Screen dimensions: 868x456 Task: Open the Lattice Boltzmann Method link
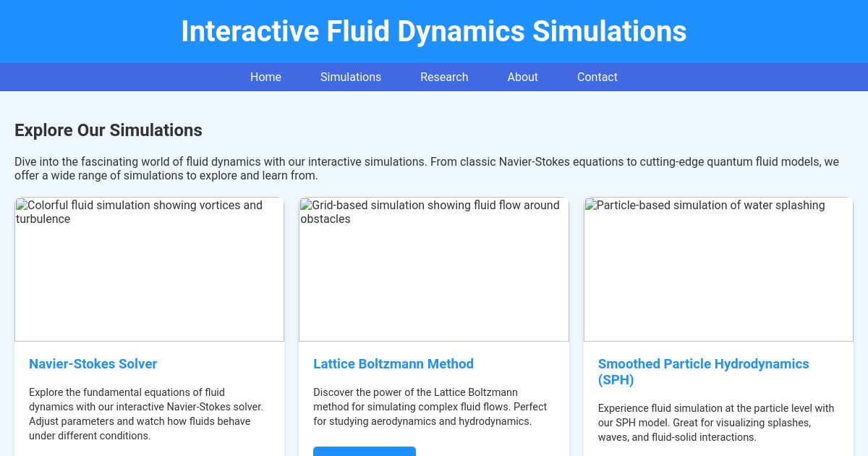393,364
